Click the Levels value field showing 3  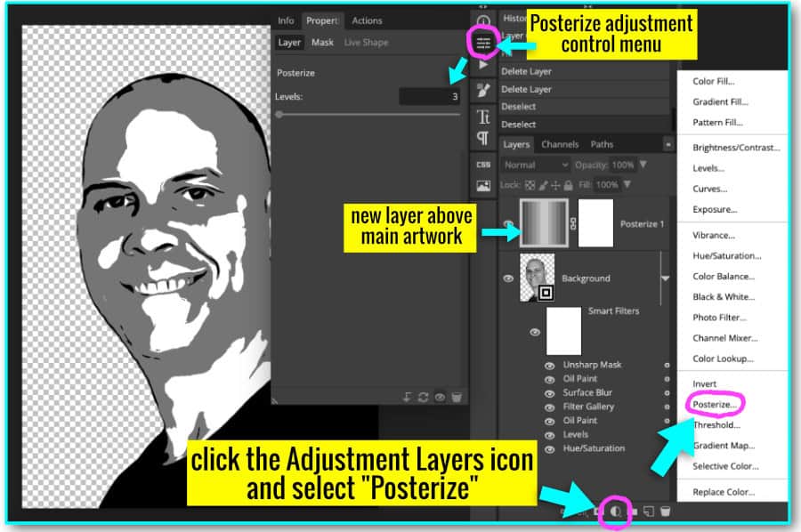coord(430,96)
